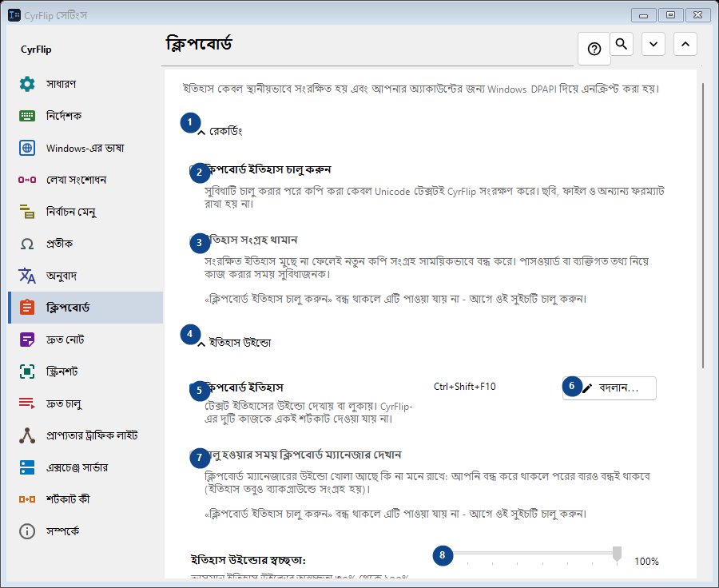Click the 100% transparency value
This screenshot has width=719, height=588.
(646, 562)
